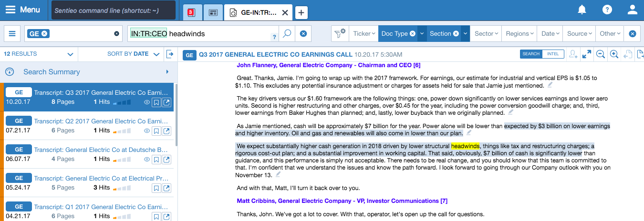Expand the Sector filter dropdown
This screenshot has height=221, width=644.
(487, 34)
